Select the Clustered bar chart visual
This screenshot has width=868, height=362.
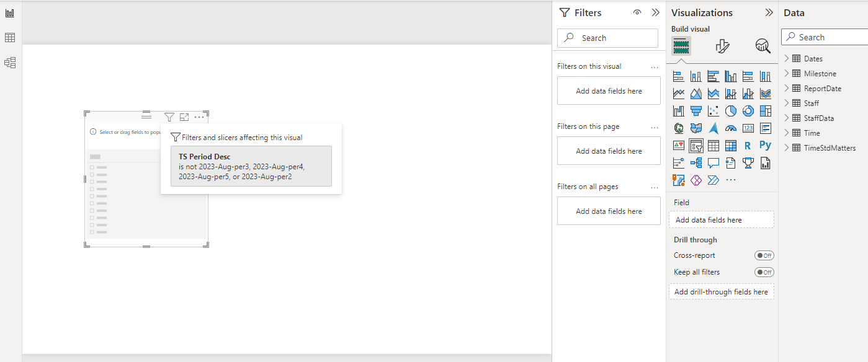click(714, 76)
